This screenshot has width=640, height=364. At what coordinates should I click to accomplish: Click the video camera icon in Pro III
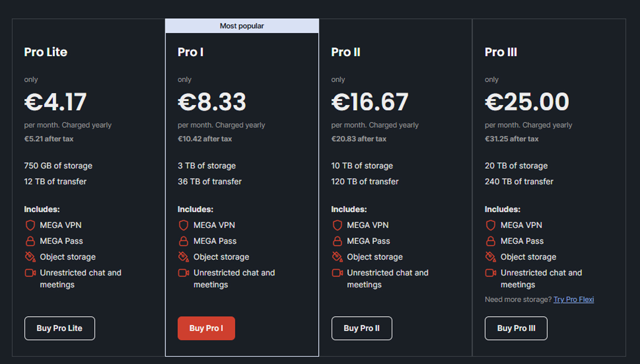tap(491, 273)
